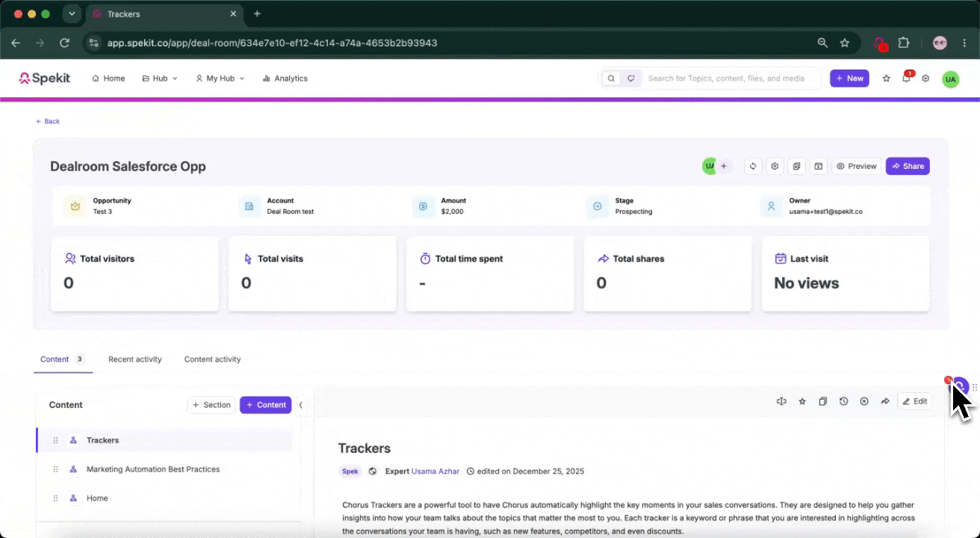This screenshot has height=538, width=980.
Task: Click the drag handle on the Trackers row
Action: (55, 440)
